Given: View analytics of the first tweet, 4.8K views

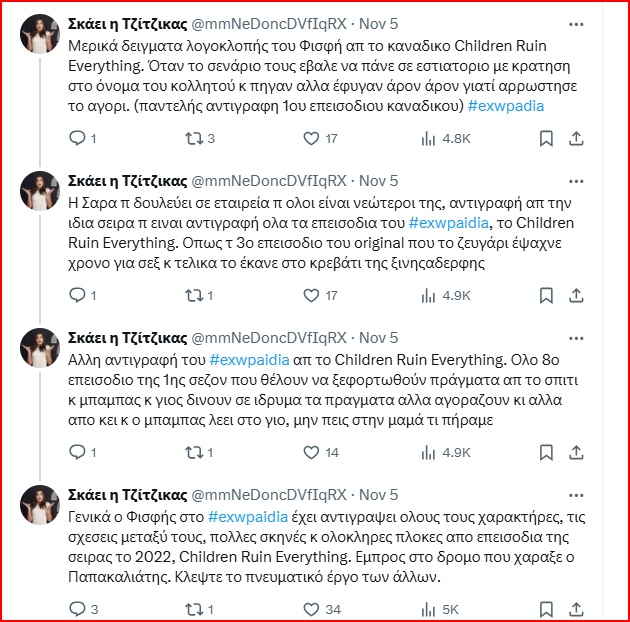Looking at the screenshot, I should 424,138.
